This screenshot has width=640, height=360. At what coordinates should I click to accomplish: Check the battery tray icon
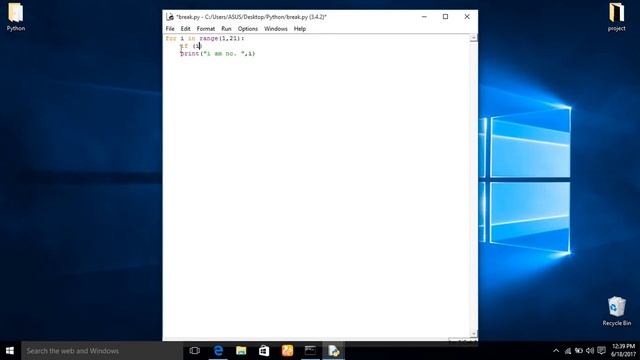[579, 351]
